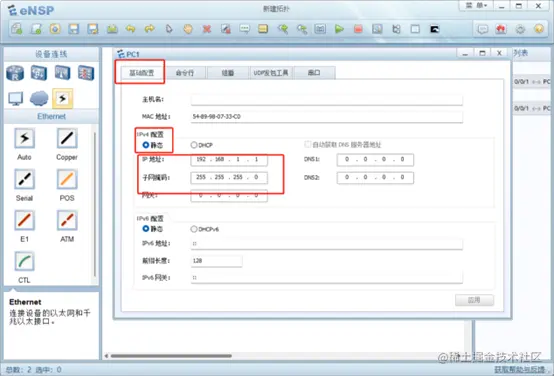This screenshot has height=376, width=554.
Task: Switch to the 组播 tab
Action: pyautogui.click(x=228, y=73)
